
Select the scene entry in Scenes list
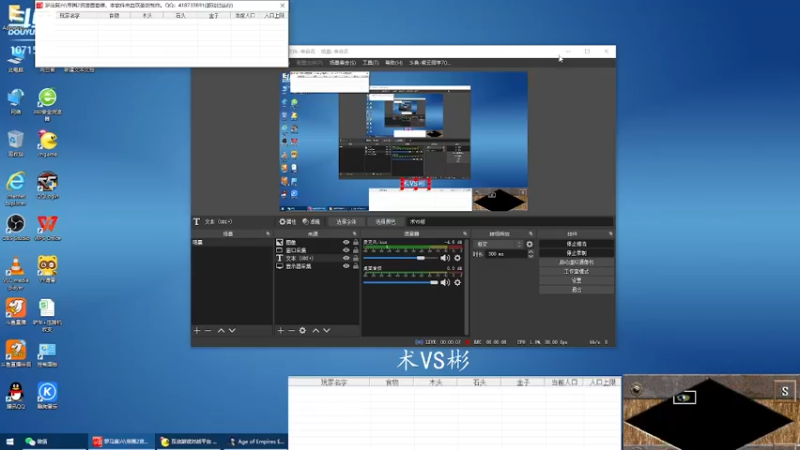click(231, 242)
